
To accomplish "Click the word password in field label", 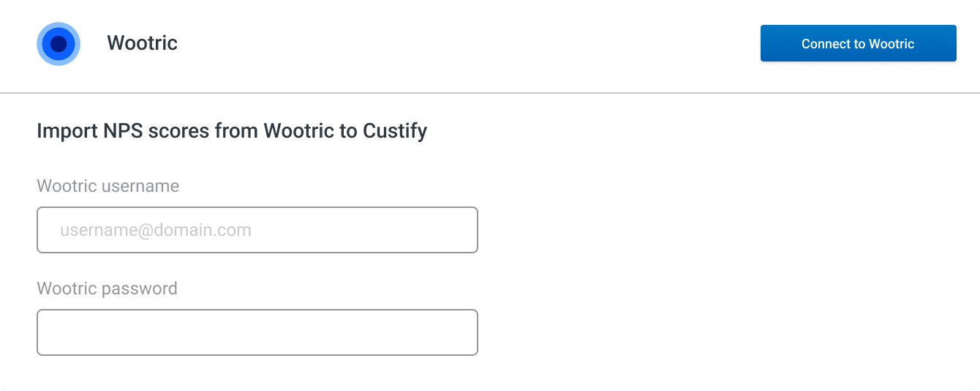I will tap(140, 288).
